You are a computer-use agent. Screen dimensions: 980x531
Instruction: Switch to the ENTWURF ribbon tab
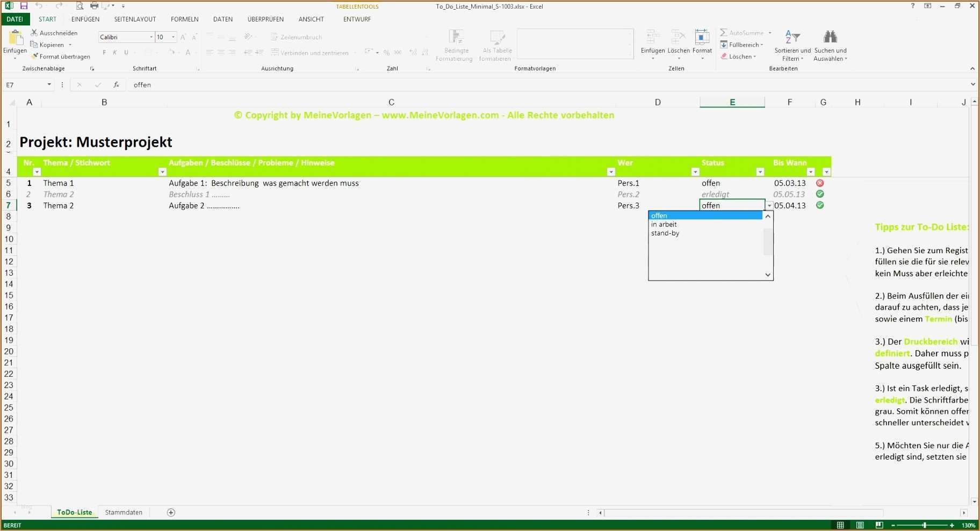357,19
